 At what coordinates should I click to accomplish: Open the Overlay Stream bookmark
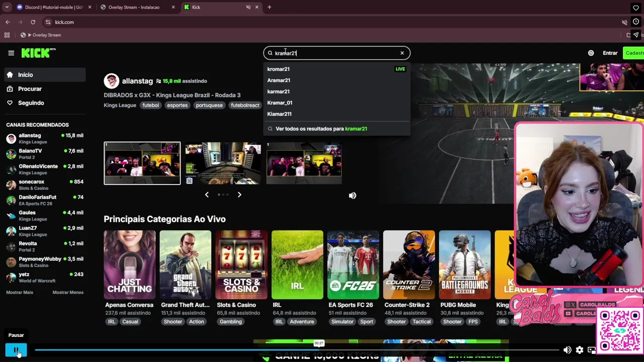tap(40, 35)
